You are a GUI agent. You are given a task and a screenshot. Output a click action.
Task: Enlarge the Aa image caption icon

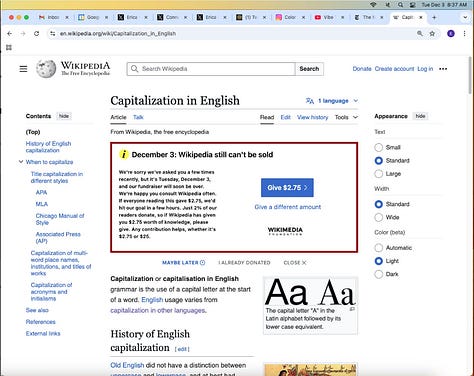352,309
